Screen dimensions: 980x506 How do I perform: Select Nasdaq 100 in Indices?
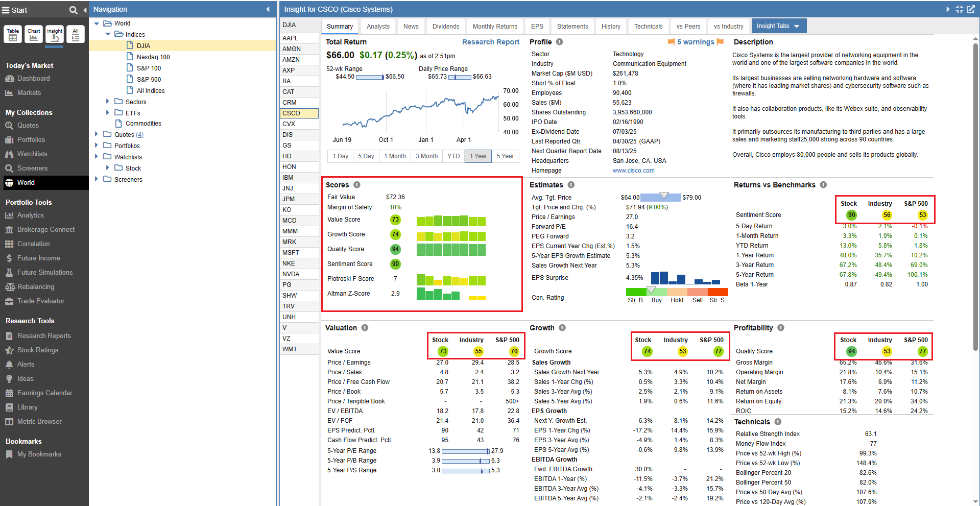coord(153,57)
